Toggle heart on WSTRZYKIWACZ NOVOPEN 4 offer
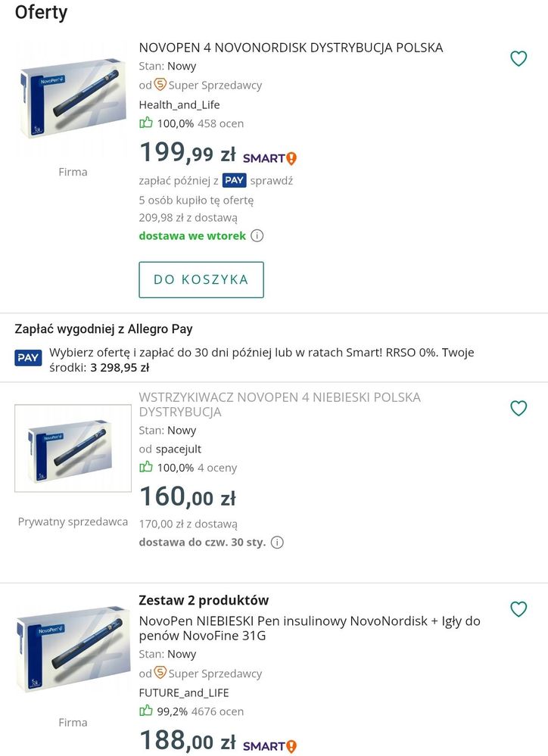Screen dimensions: 548x756 (x=518, y=408)
